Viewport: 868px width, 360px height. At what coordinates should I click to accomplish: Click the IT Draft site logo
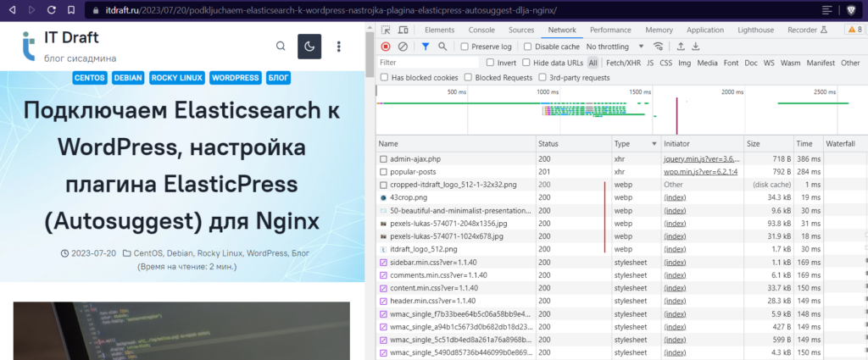coord(28,47)
